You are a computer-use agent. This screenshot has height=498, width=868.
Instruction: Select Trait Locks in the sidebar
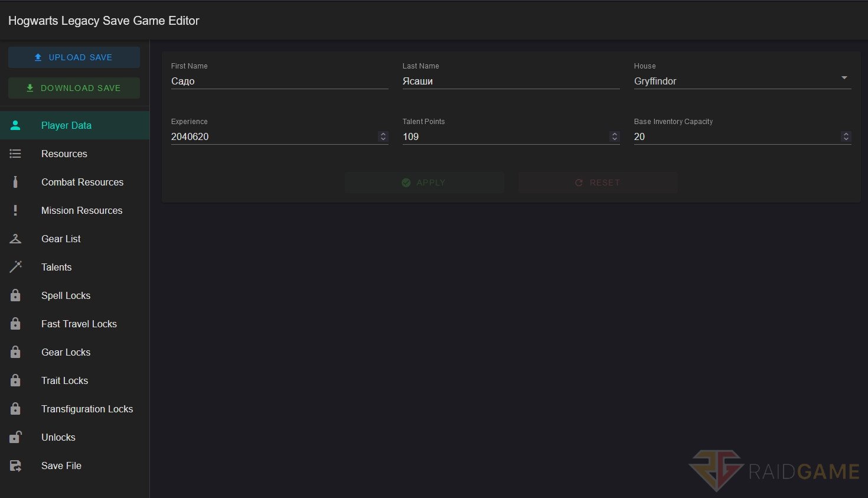tap(74, 380)
